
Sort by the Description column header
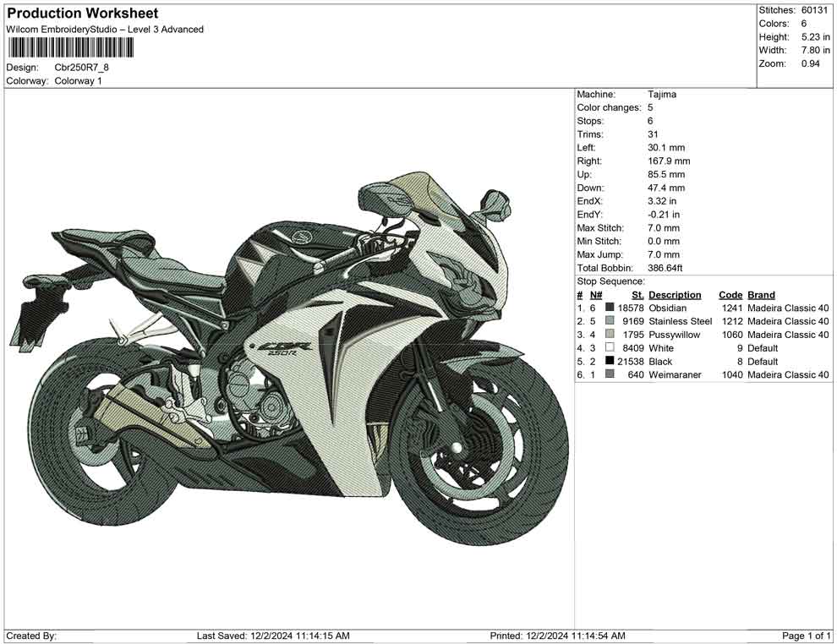coord(677,294)
